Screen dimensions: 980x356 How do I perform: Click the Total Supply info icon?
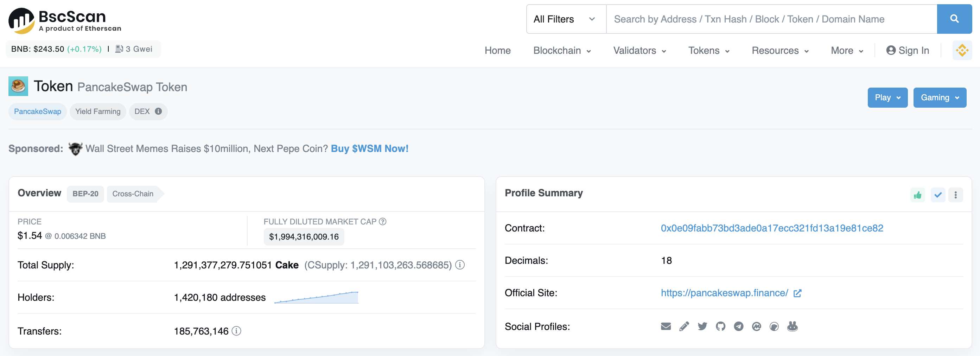460,265
